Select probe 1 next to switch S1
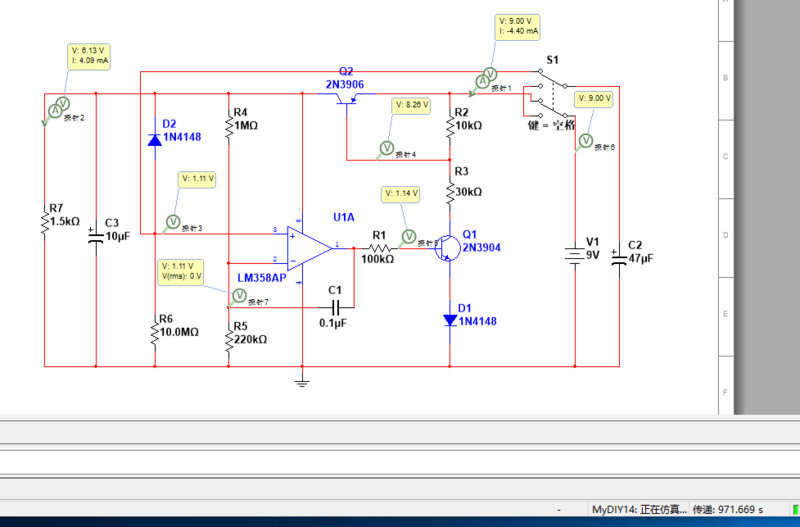Viewport: 800px width, 527px height. coord(489,76)
